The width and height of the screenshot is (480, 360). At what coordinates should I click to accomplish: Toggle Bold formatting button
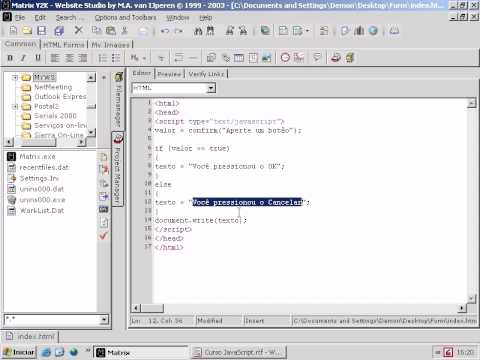coord(10,58)
